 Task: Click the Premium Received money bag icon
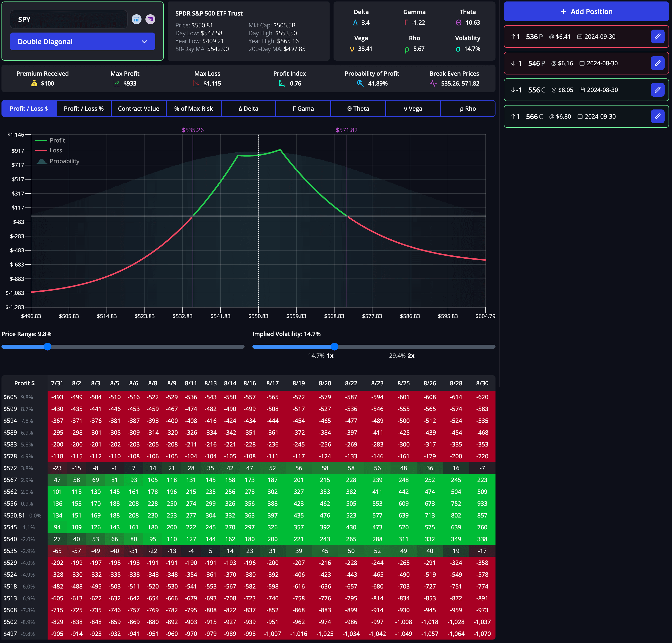coord(34,83)
